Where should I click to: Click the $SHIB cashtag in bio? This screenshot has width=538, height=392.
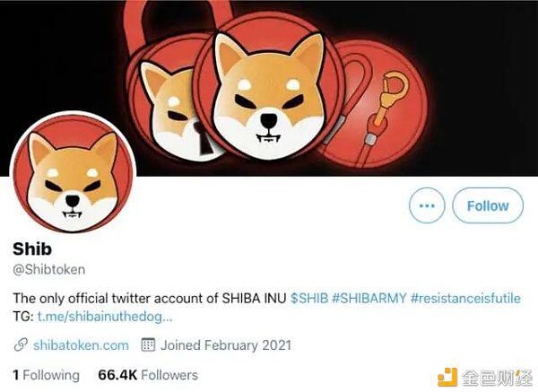click(309, 298)
